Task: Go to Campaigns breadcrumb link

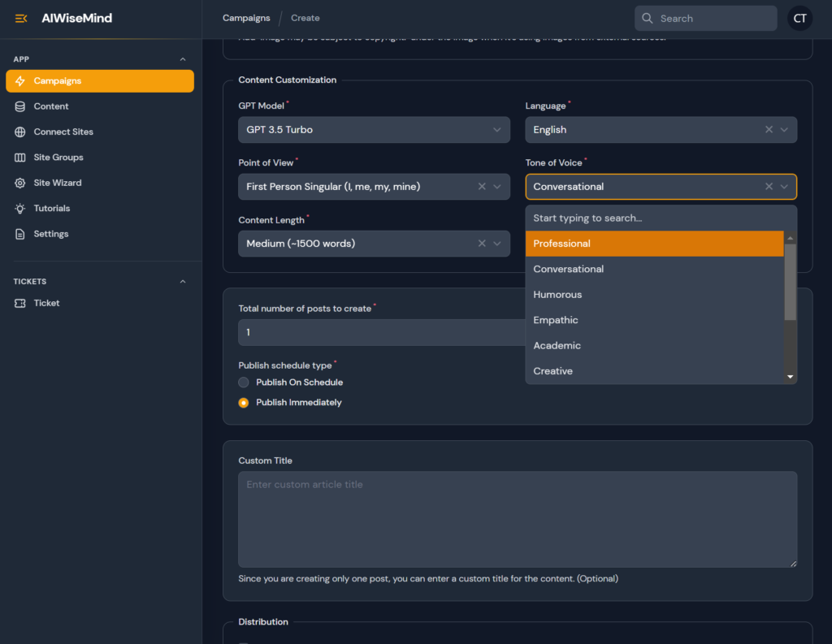Action: coord(246,18)
